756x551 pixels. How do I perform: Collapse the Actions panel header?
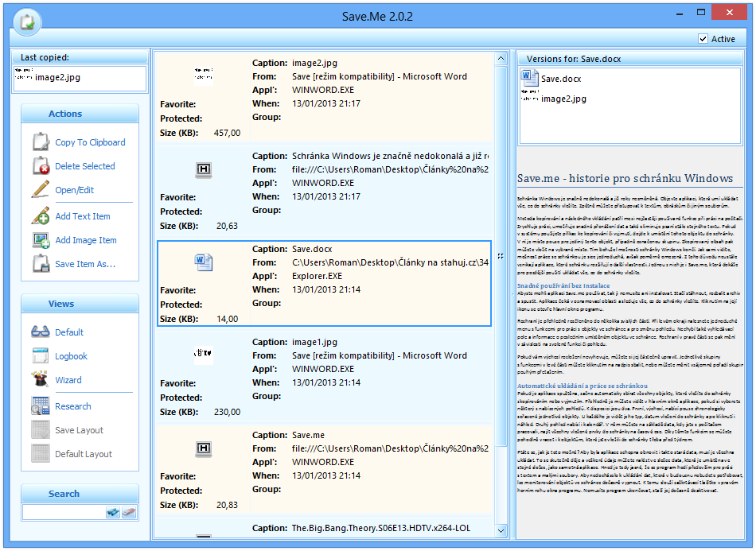click(x=80, y=114)
